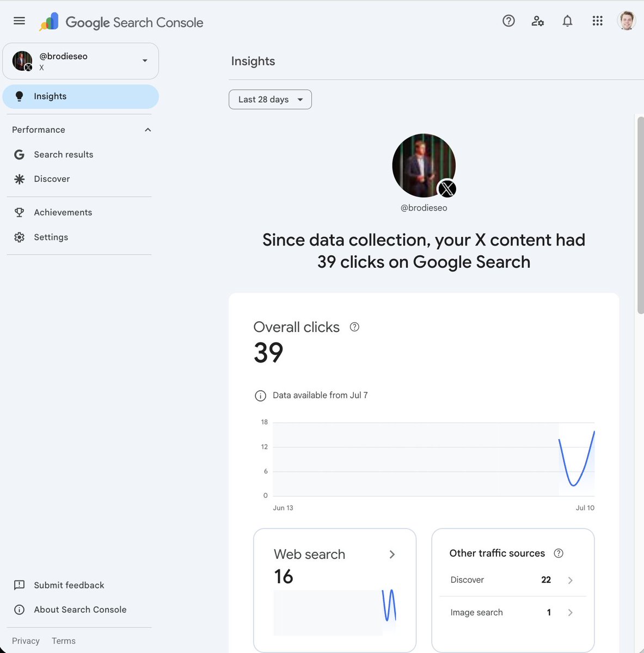Click the Discover row label in traffic sources

467,580
